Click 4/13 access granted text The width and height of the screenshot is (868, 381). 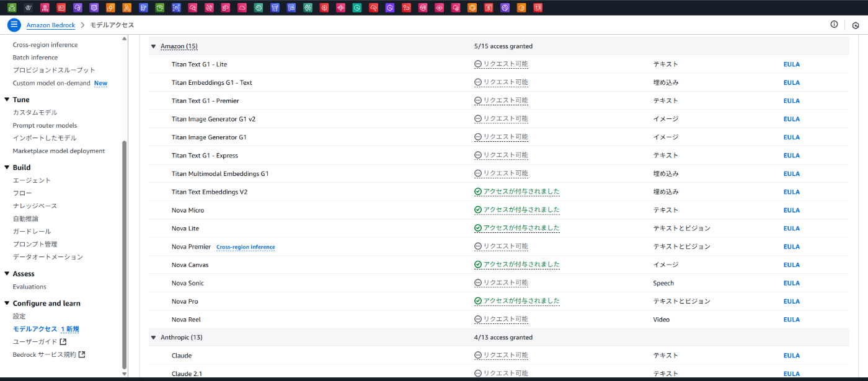point(503,338)
